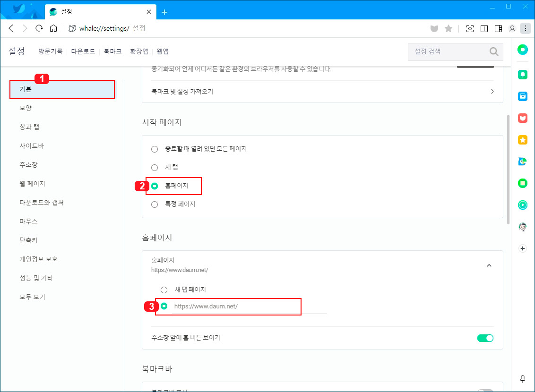Open the 웹앱 menu item
Viewport: 535px width, 392px height.
(163, 51)
